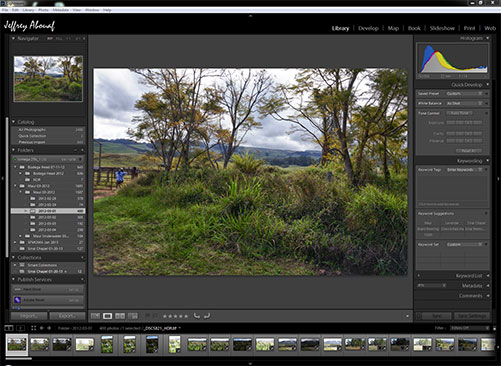Image resolution: width=501 pixels, height=366 pixels.
Task: Click the filmstrip grid shortcut icon
Action: (x=33, y=328)
